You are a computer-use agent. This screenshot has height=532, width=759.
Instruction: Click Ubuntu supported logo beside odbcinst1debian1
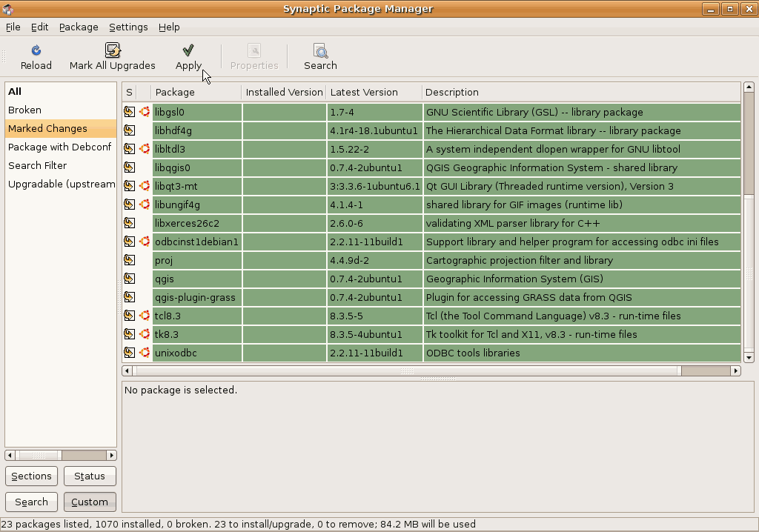coord(145,242)
